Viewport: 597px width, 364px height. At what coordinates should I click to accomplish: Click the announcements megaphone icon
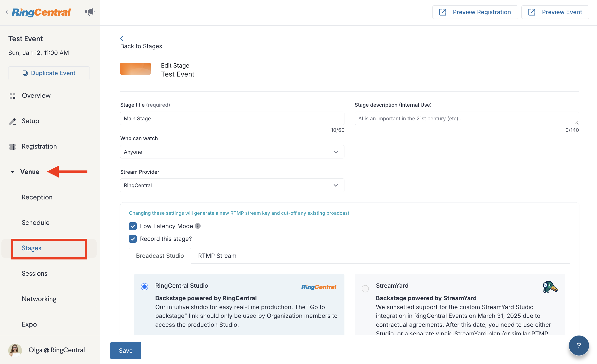point(90,12)
